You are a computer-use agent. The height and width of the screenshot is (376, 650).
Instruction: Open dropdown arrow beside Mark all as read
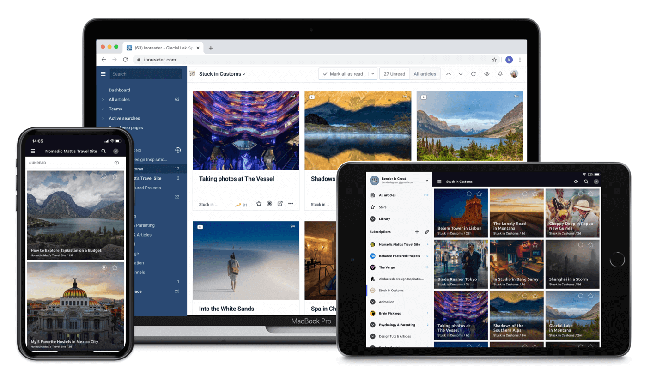pyautogui.click(x=373, y=74)
